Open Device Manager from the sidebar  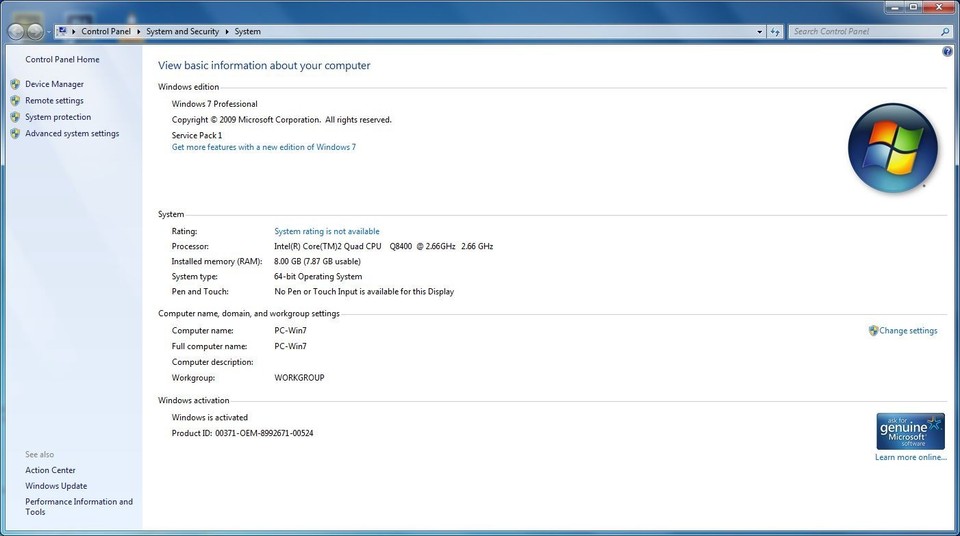point(54,84)
